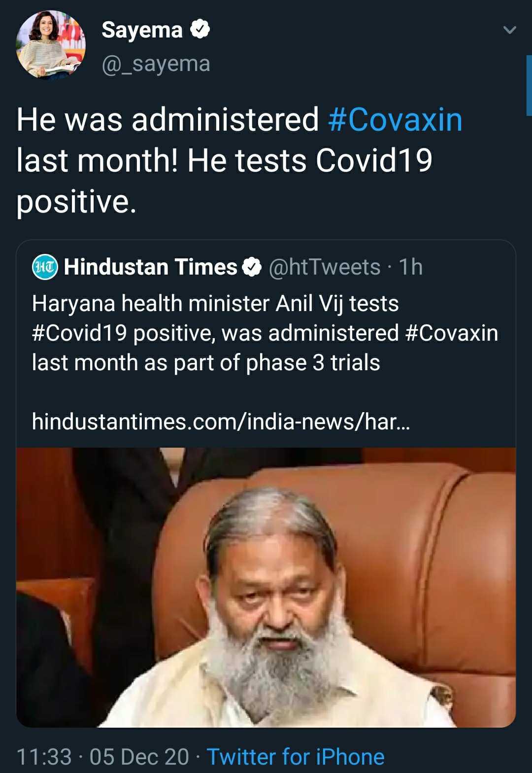This screenshot has height=773, width=532.
Task: Open #Covid19 hashtag in quoted tweet
Action: pos(79,333)
